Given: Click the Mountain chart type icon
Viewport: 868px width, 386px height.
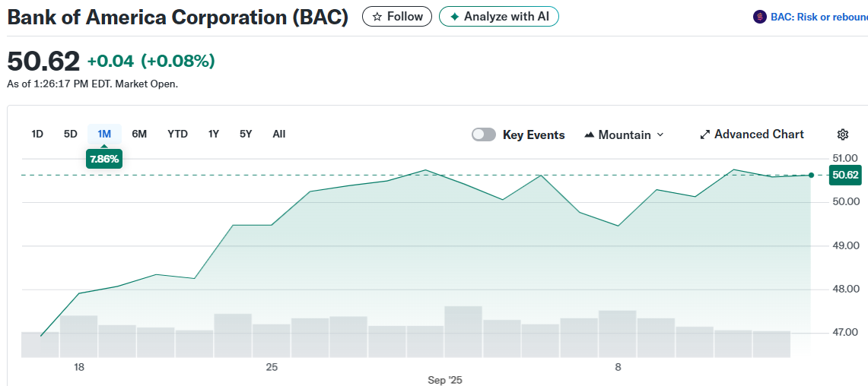Looking at the screenshot, I should [590, 134].
